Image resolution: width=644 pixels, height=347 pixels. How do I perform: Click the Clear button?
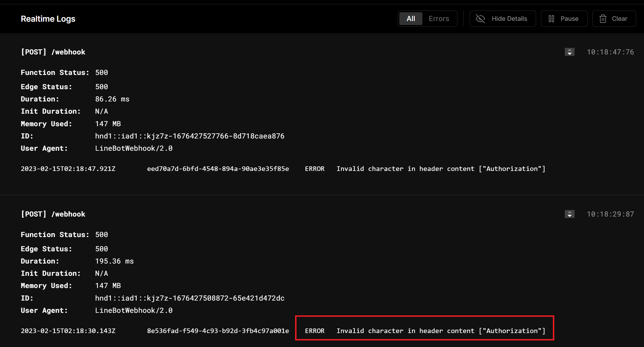[x=614, y=18]
